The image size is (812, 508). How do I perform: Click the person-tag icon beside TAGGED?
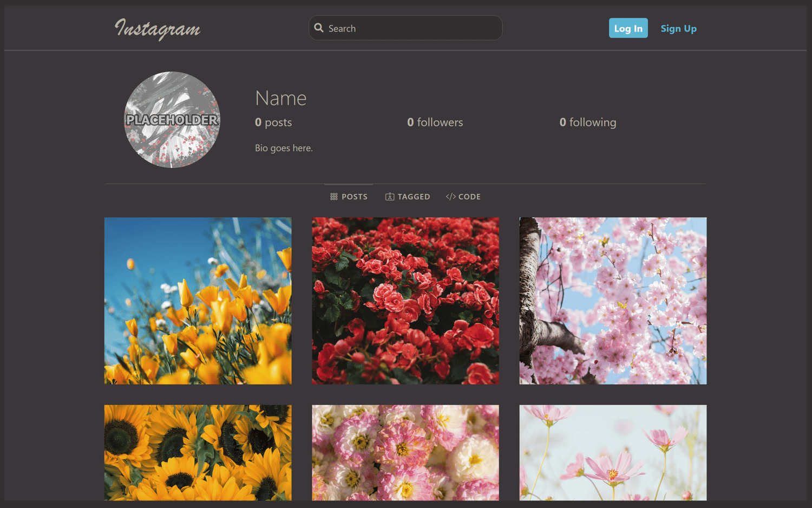click(390, 197)
